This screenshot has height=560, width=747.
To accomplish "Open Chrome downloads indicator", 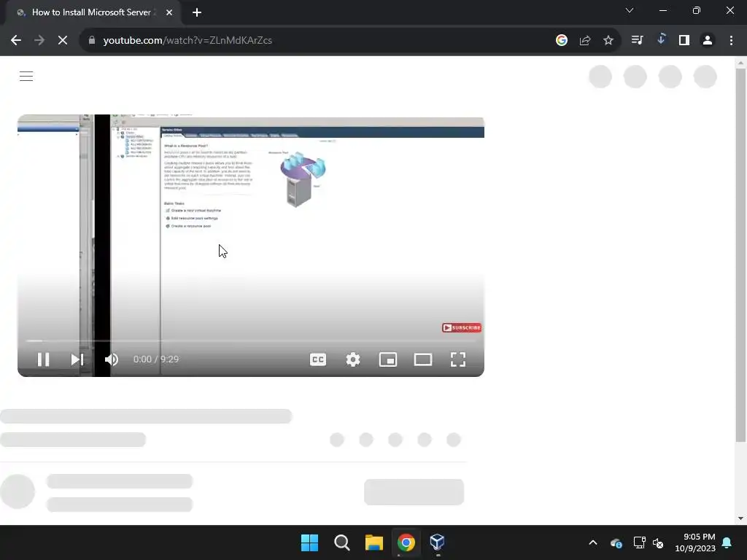I will [661, 39].
